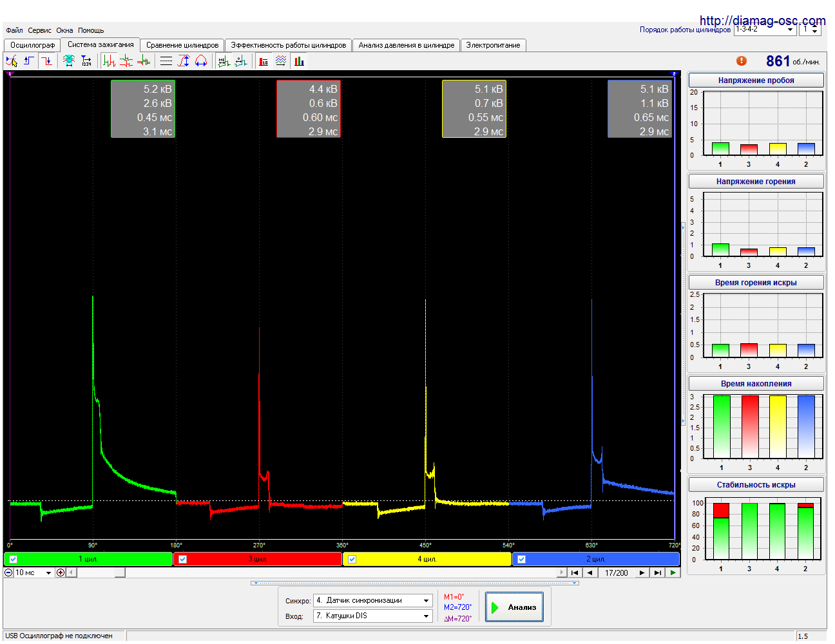Click the red arc horizontal span icon
Viewport: 835px width, 644px height.
[x=201, y=61]
